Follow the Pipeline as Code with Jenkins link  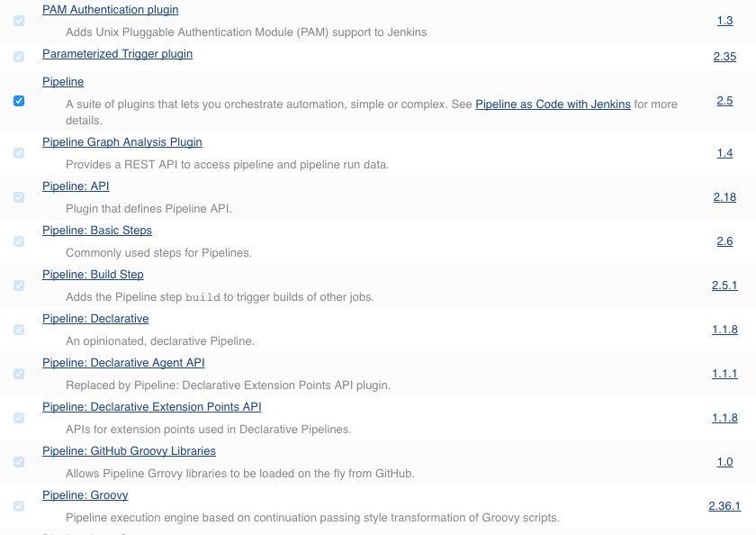(552, 104)
